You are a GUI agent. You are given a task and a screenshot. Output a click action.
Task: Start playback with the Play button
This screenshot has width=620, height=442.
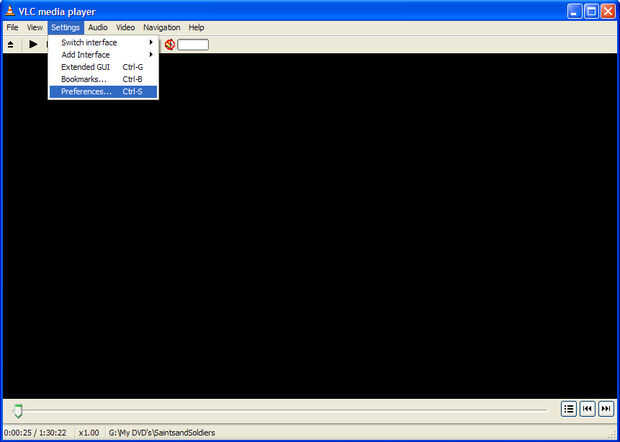pos(34,44)
